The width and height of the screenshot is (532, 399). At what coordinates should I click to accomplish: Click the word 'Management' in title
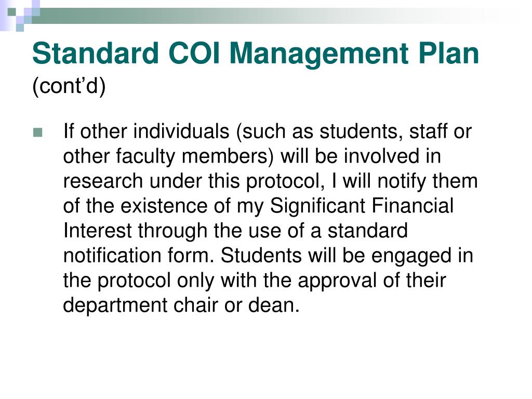(320, 54)
